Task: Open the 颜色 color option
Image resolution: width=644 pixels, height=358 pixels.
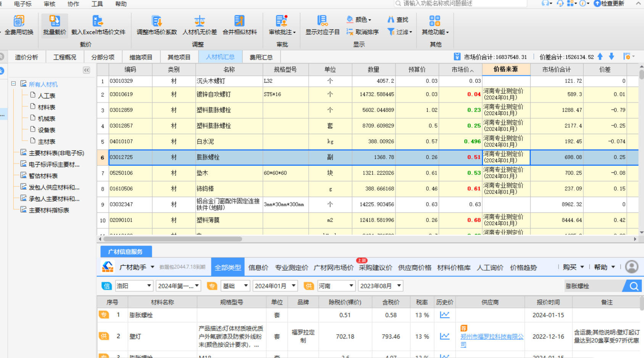Action: pos(358,19)
